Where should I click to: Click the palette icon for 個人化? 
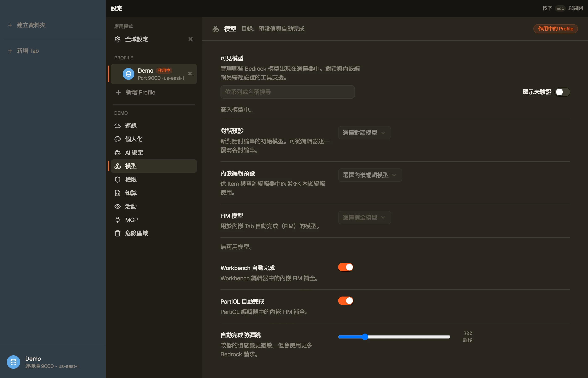tap(118, 139)
